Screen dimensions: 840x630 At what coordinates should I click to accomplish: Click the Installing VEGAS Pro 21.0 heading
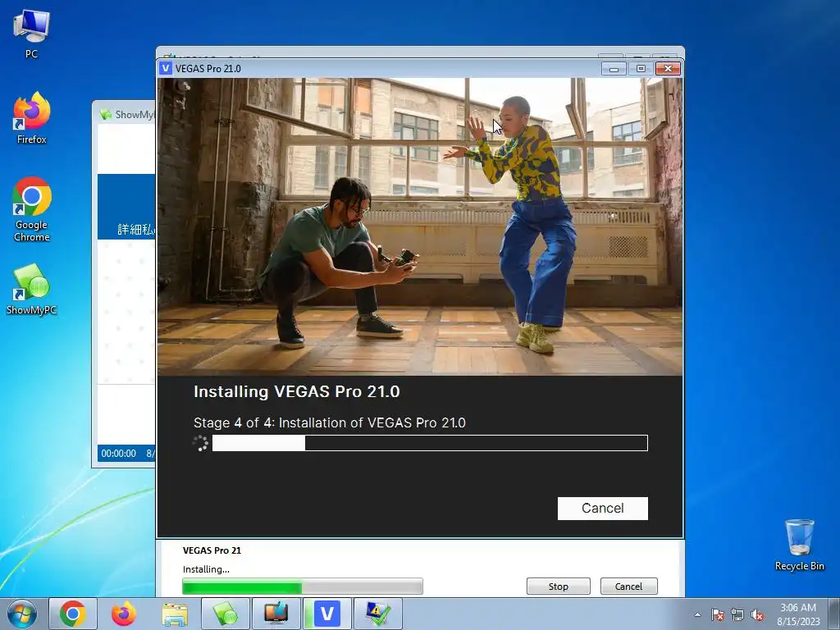297,391
